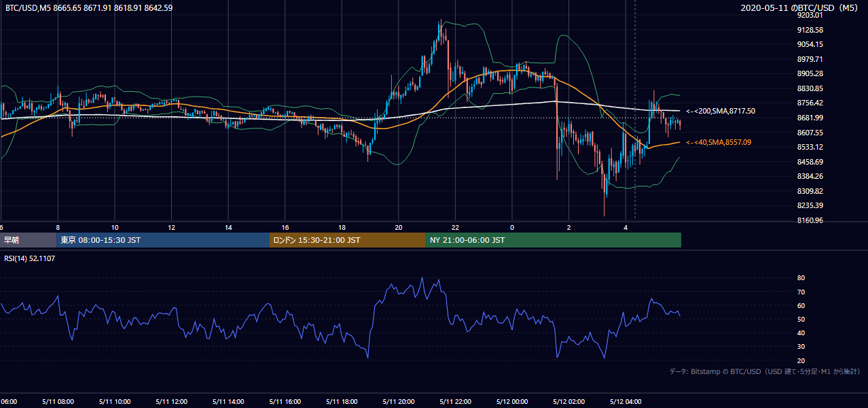Click the NY 21:00-06:00 JST session bar

pos(554,240)
